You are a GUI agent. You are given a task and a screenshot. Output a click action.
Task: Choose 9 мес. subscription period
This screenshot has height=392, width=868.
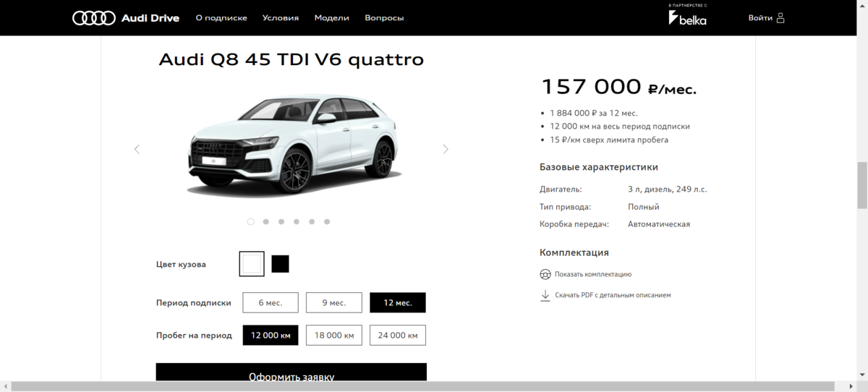coord(333,302)
